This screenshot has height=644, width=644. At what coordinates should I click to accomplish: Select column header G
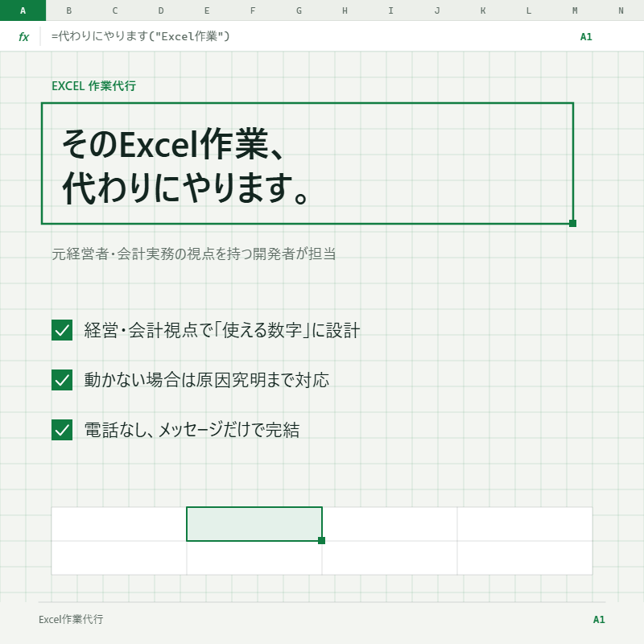point(299,10)
